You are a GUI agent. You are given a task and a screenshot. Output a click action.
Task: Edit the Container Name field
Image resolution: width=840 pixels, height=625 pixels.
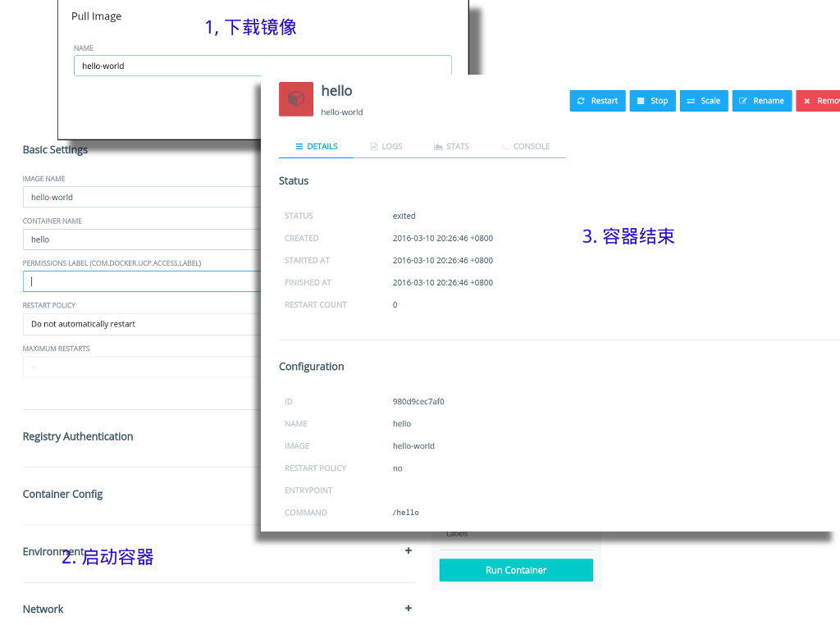coord(141,240)
